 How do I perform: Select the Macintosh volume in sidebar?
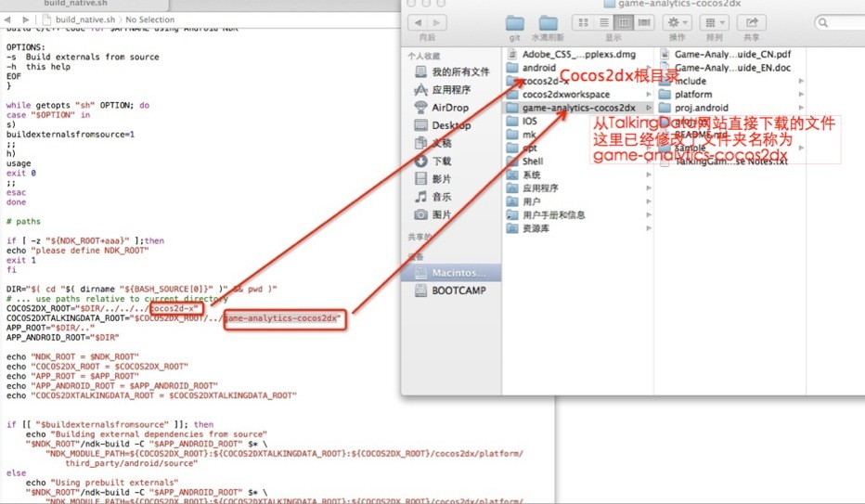pyautogui.click(x=452, y=272)
